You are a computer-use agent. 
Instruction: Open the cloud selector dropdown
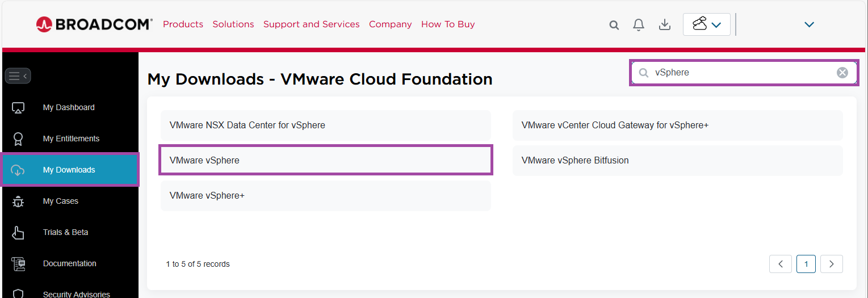coord(706,24)
